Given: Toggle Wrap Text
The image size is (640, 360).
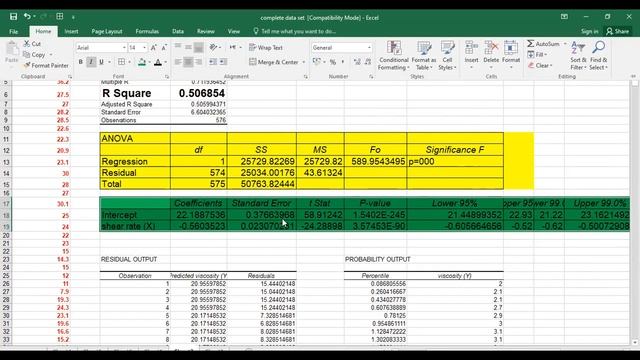Looking at the screenshot, I should pos(266,48).
